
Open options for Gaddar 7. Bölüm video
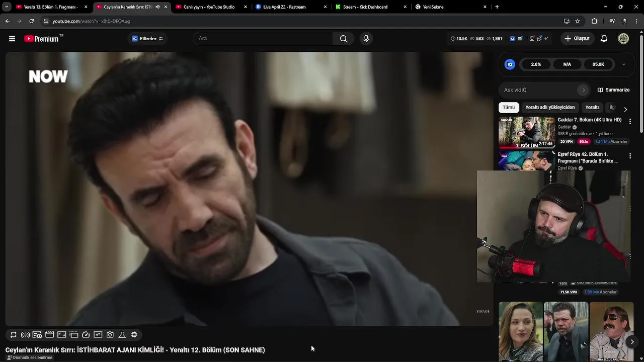tap(630, 122)
